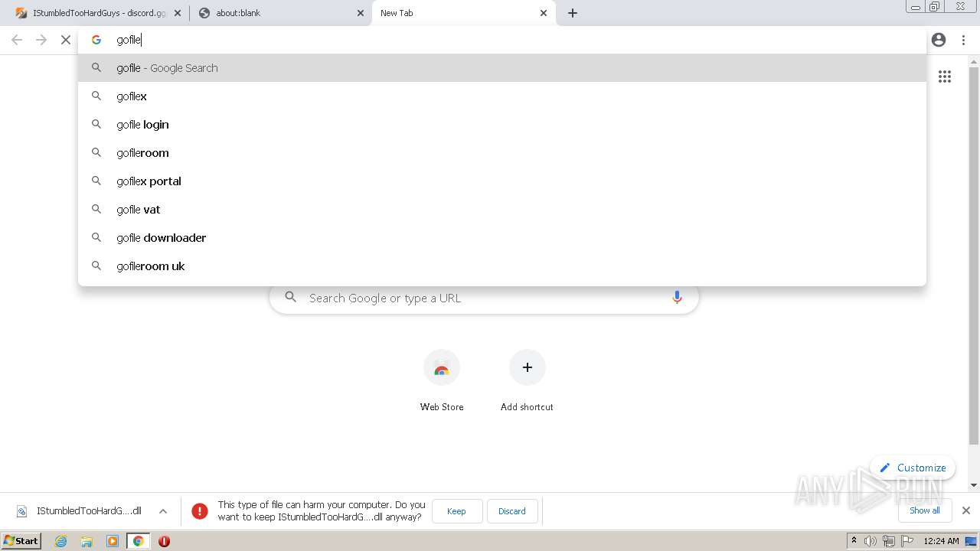Dismiss the downloads bar with the X
Screen dimensions: 980x551
[966, 510]
